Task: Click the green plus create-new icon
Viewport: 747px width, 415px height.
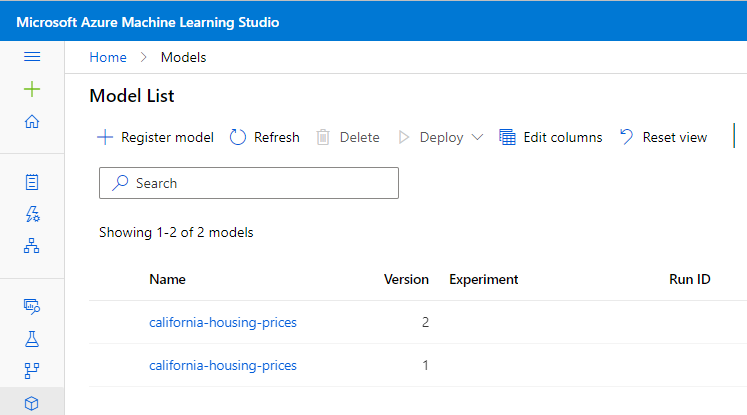Action: [x=32, y=89]
